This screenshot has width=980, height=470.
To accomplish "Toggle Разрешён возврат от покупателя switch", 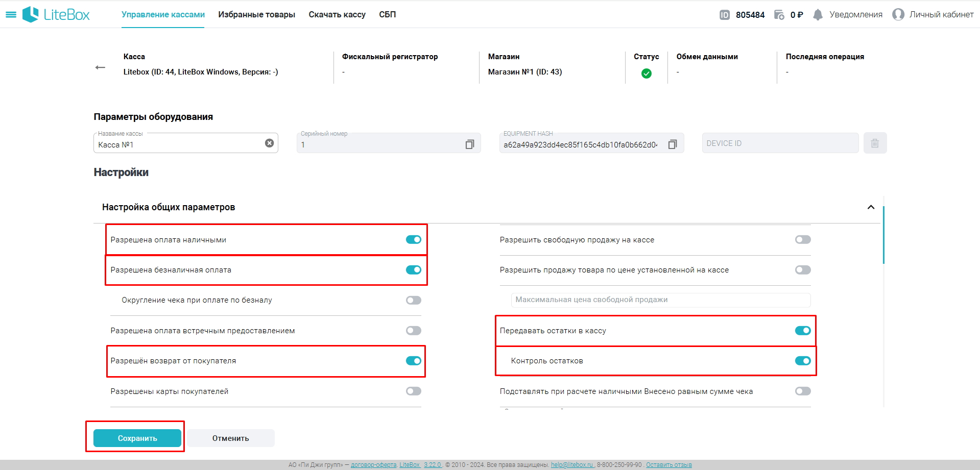I will pyautogui.click(x=414, y=361).
